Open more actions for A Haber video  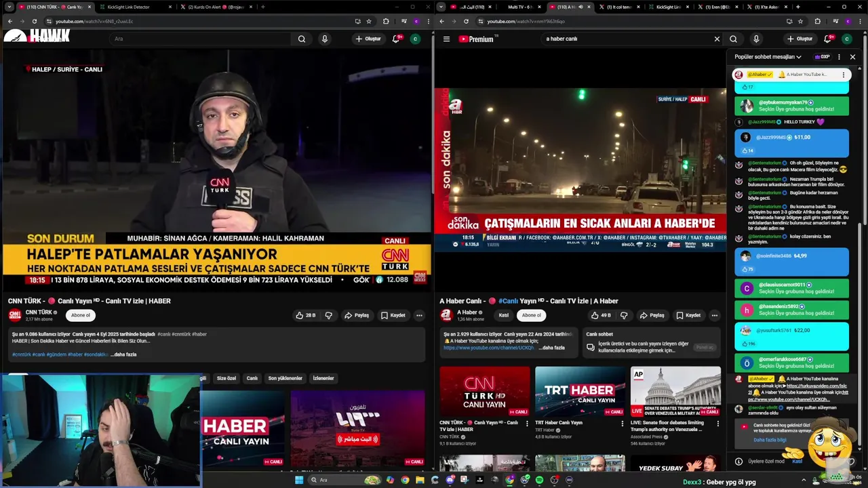(x=714, y=315)
